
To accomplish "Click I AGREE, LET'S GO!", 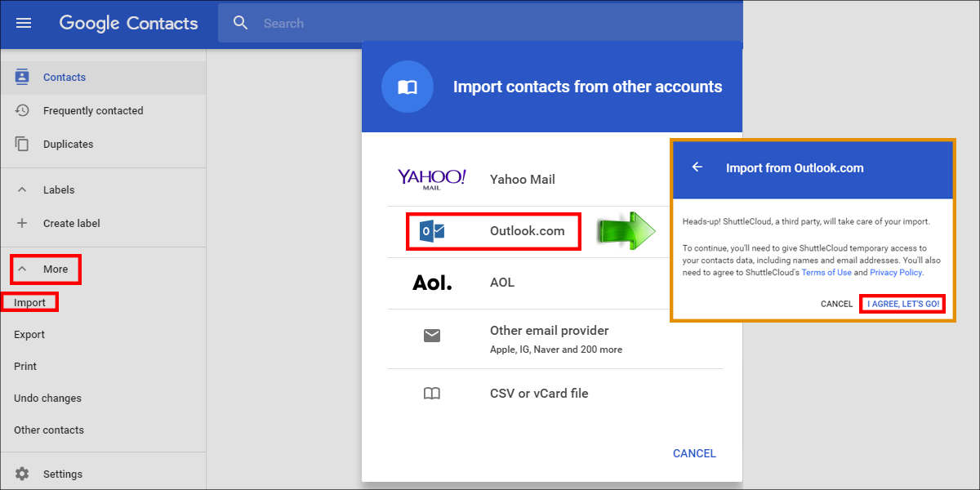I will point(903,304).
